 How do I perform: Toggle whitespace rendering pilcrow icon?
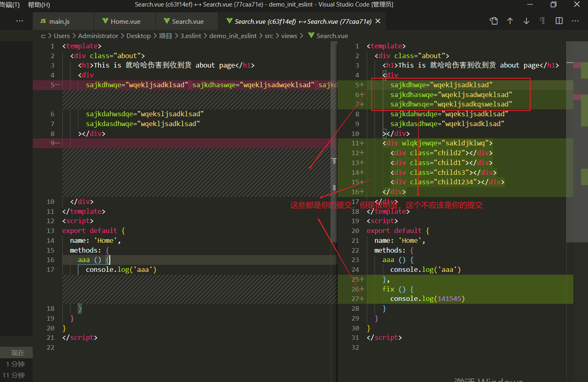[543, 21]
